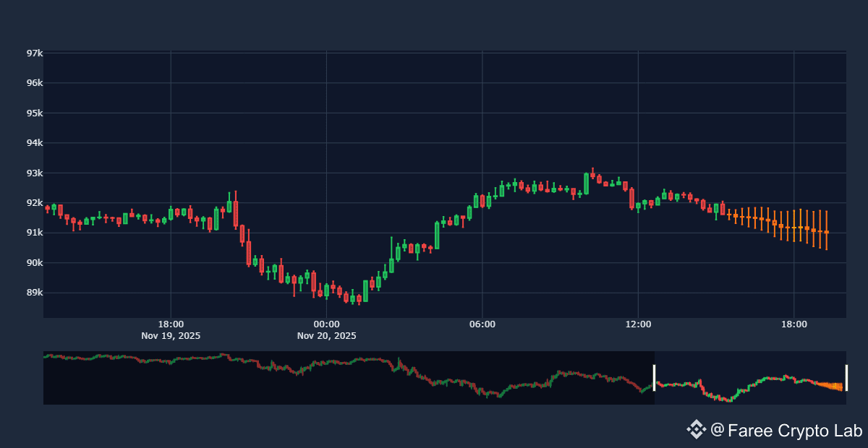Viewport: 868px width, 448px height.
Task: Click the right range slider handle
Action: point(846,378)
